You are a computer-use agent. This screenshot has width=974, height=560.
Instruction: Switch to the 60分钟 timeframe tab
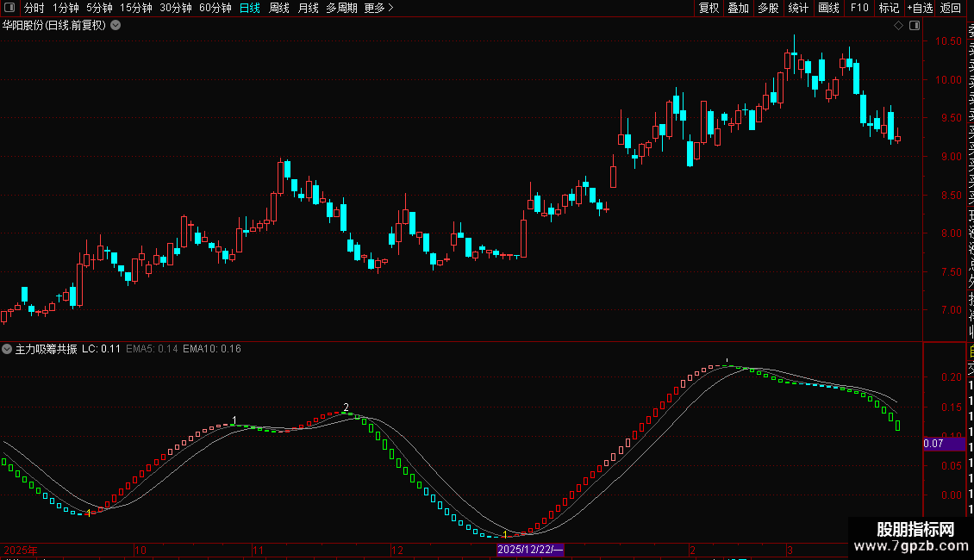[215, 8]
